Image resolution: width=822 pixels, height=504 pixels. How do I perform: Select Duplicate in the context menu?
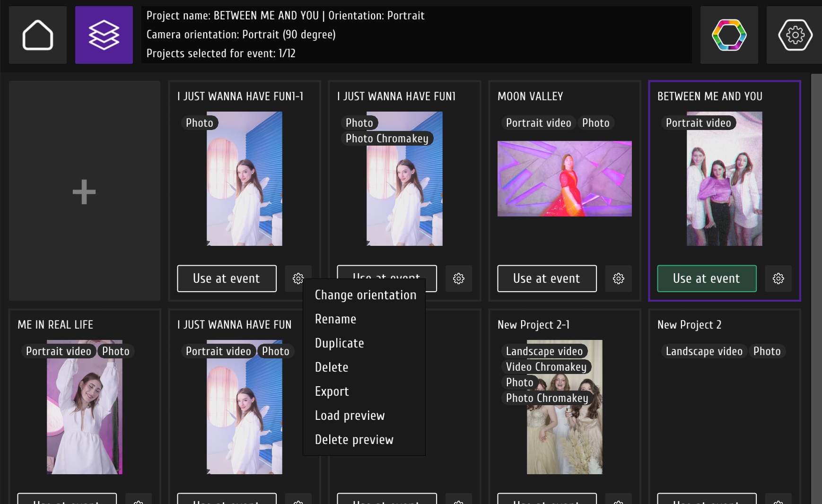point(339,343)
